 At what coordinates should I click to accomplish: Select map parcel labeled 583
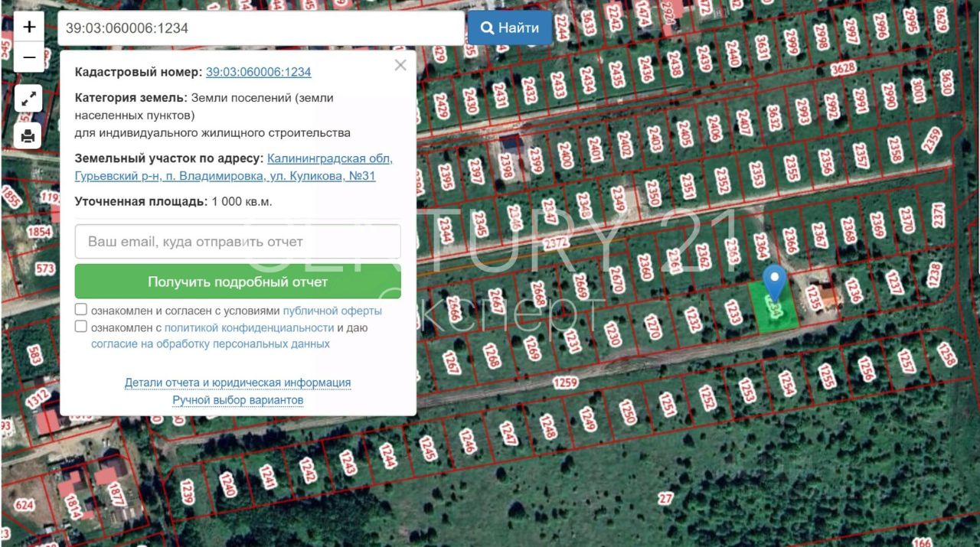click(x=34, y=356)
